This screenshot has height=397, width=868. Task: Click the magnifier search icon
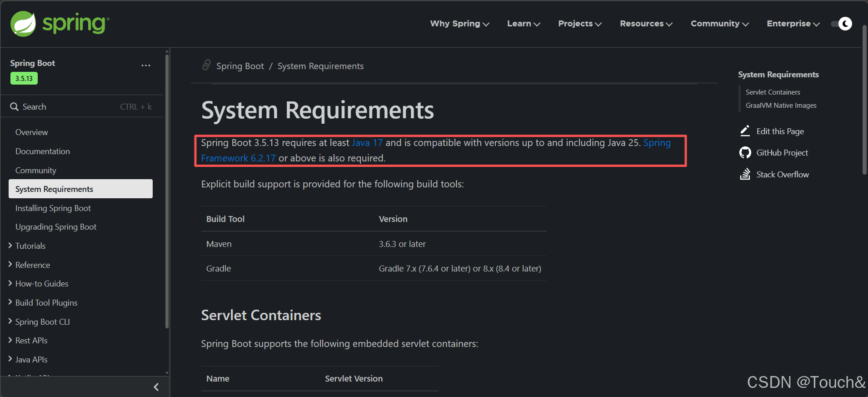[15, 107]
